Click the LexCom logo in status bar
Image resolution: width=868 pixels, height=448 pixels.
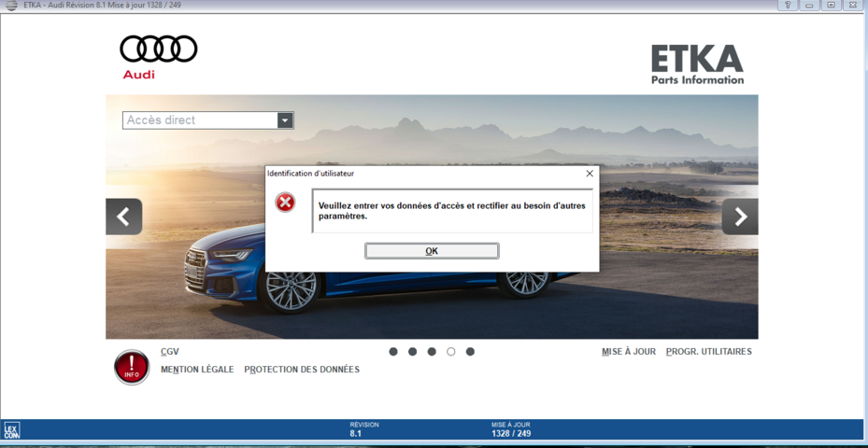[x=11, y=430]
